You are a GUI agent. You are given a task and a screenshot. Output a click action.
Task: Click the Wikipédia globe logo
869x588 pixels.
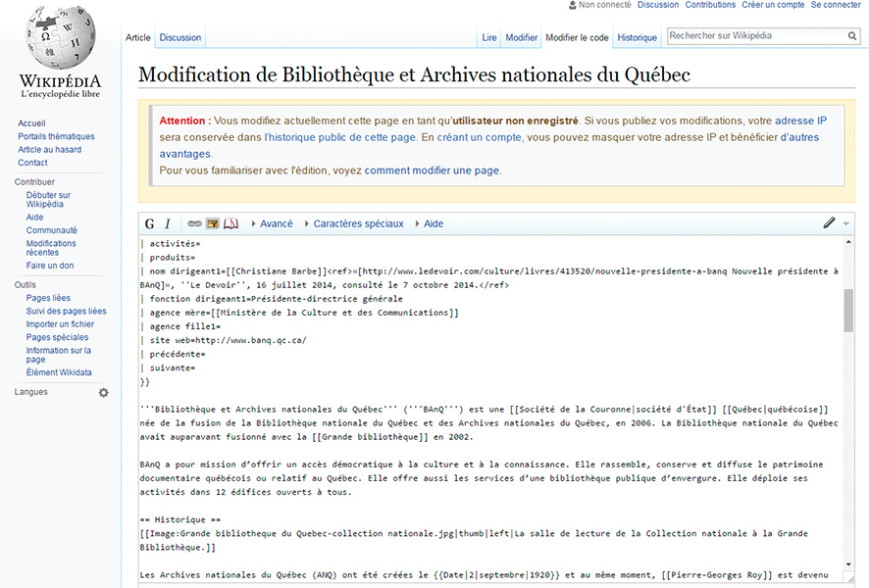(x=61, y=38)
